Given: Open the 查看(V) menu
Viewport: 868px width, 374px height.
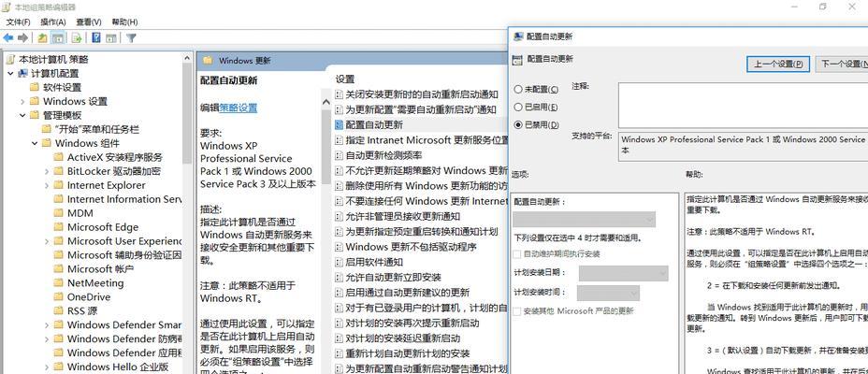Looking at the screenshot, I should pyautogui.click(x=89, y=22).
